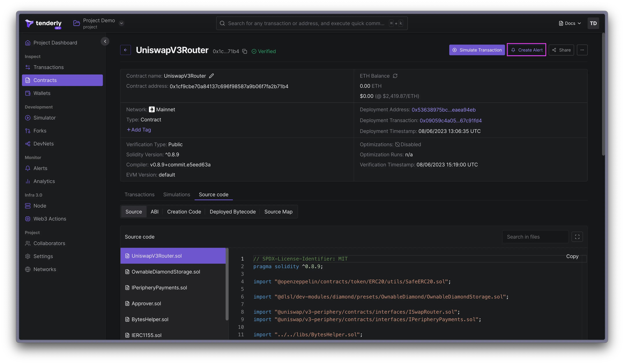Open Web3 Actions
This screenshot has height=364, width=624.
tap(62, 219)
